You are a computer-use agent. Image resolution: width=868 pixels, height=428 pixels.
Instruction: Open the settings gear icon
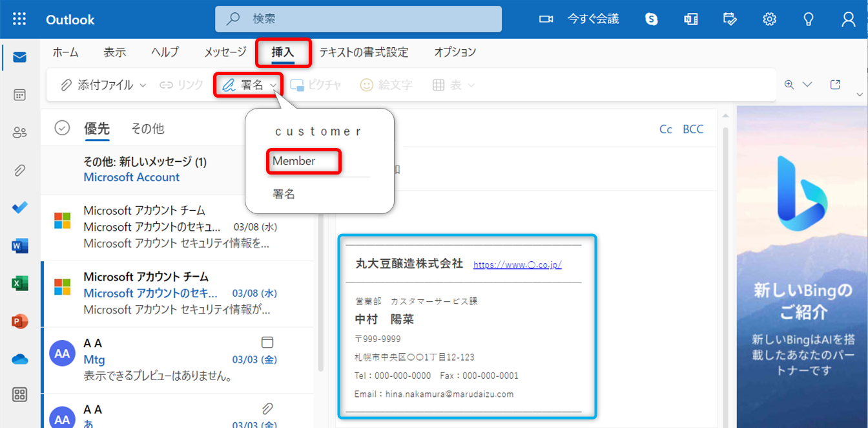[x=769, y=19]
